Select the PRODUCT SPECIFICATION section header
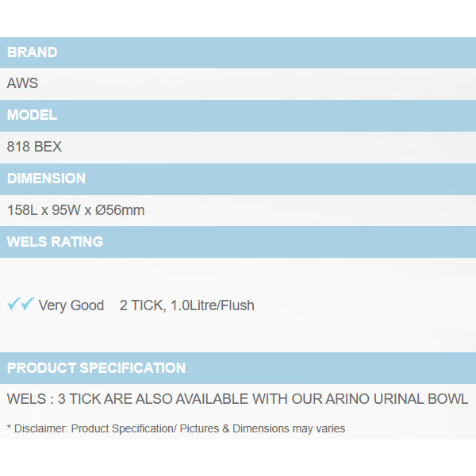The height and width of the screenshot is (476, 476). click(96, 368)
